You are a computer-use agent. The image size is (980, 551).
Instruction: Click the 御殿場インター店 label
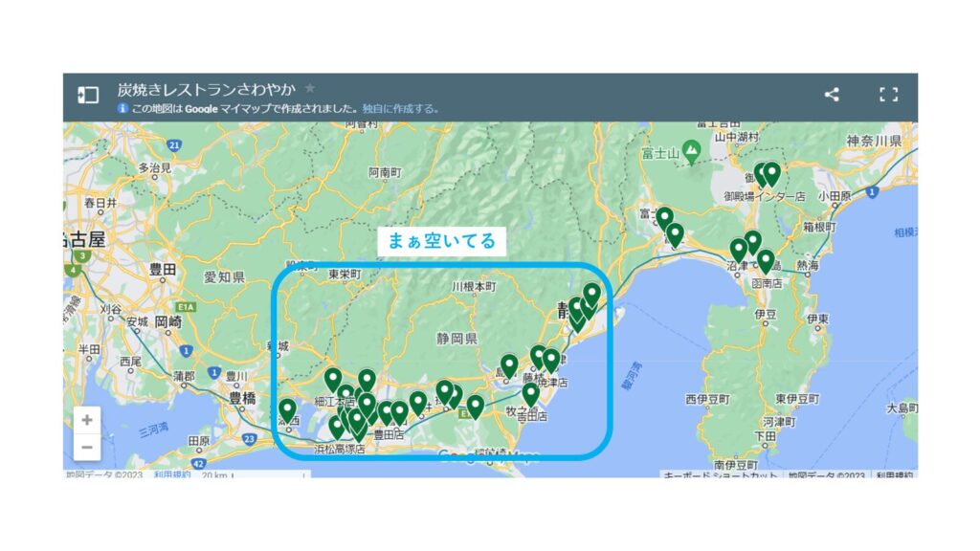click(x=765, y=196)
